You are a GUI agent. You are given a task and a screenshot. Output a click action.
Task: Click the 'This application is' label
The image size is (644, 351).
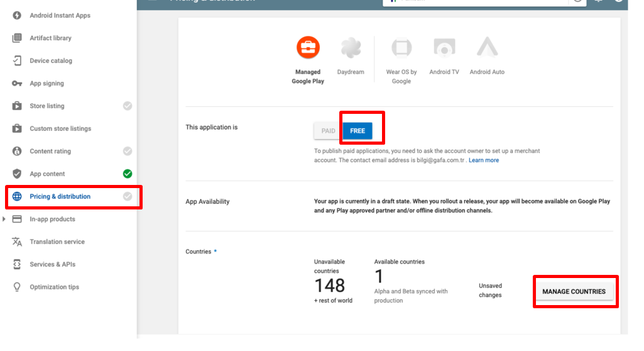[x=212, y=127]
